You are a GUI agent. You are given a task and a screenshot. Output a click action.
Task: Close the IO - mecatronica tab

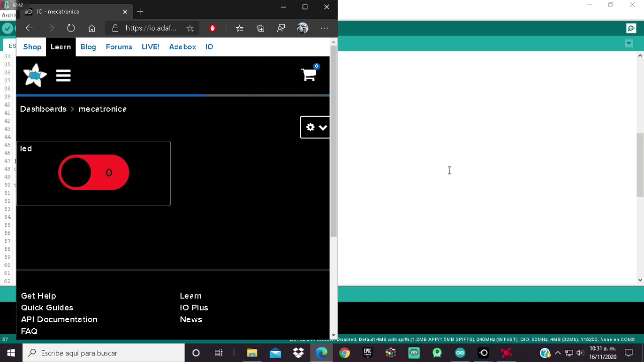[x=125, y=12]
